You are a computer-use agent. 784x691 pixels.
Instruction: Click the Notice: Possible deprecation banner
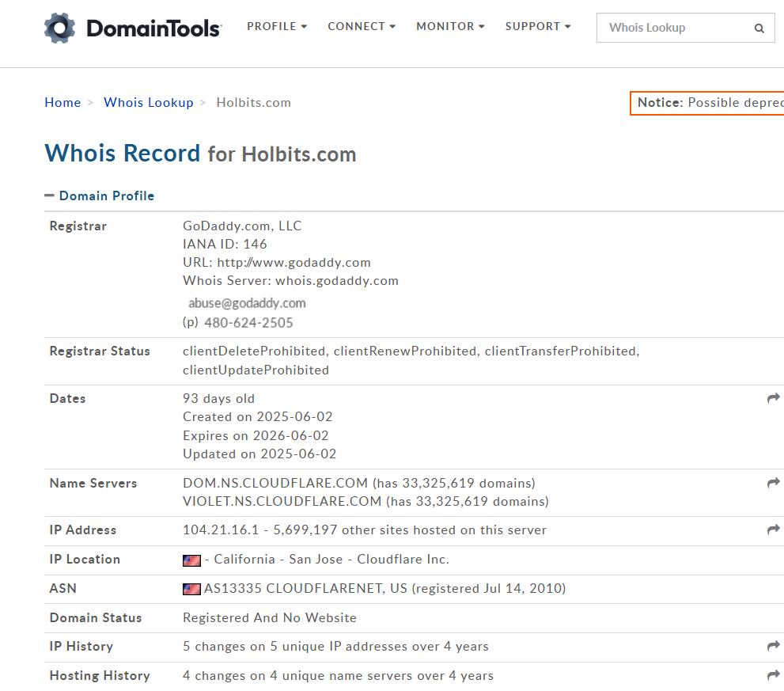(x=707, y=103)
